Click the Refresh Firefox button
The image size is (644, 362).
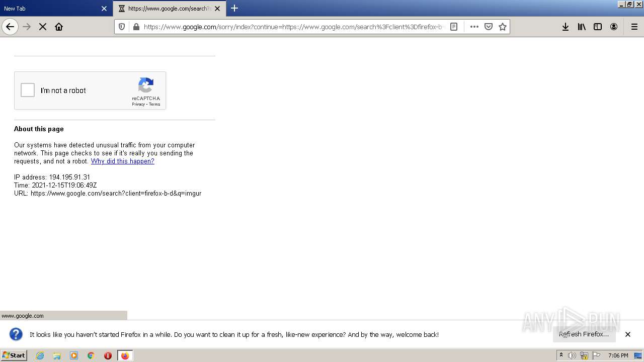[x=584, y=334]
